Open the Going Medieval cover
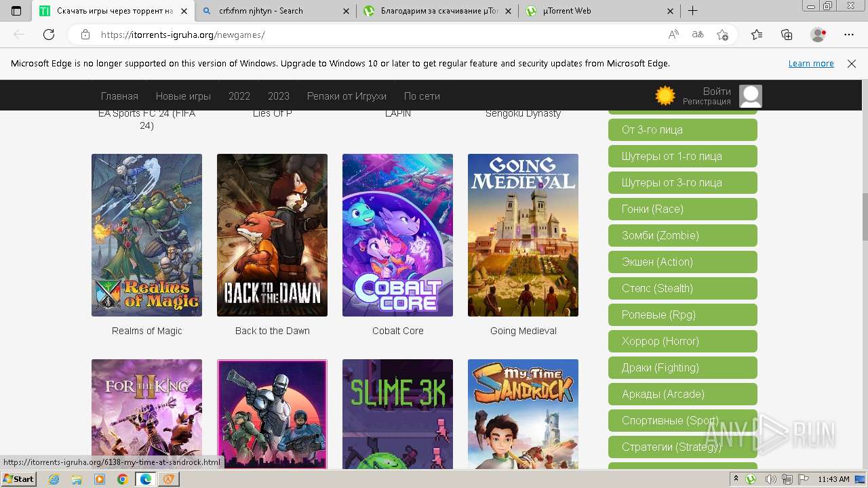The height and width of the screenshot is (488, 868). [x=523, y=235]
